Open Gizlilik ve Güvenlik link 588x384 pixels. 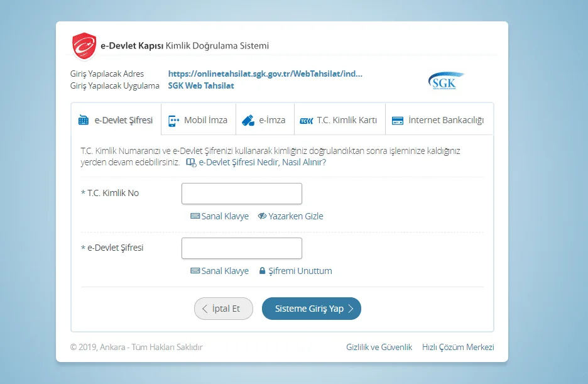pos(379,347)
